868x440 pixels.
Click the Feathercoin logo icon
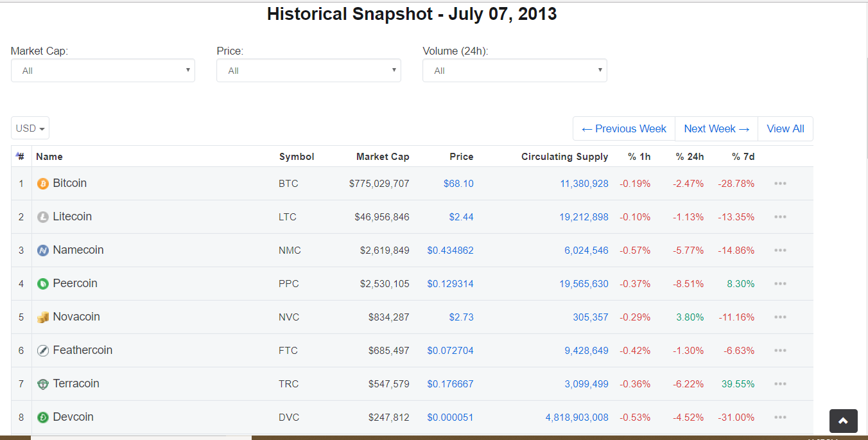click(x=43, y=351)
